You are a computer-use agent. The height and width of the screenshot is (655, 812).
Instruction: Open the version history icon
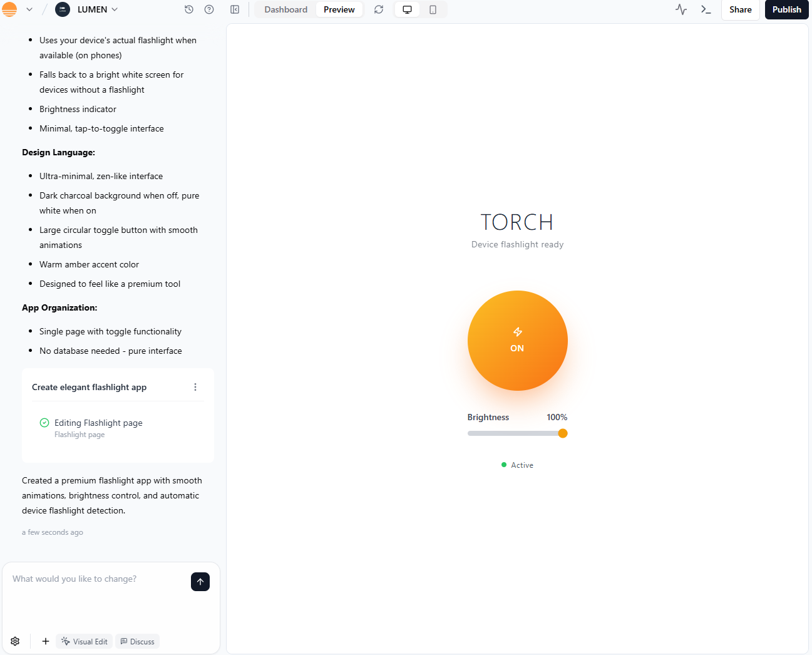tap(188, 9)
